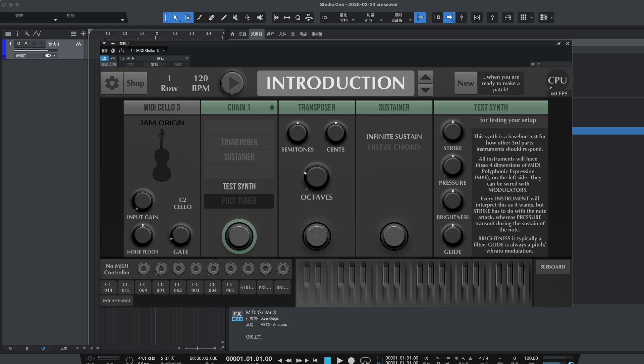Pin the plugin window

tap(558, 44)
